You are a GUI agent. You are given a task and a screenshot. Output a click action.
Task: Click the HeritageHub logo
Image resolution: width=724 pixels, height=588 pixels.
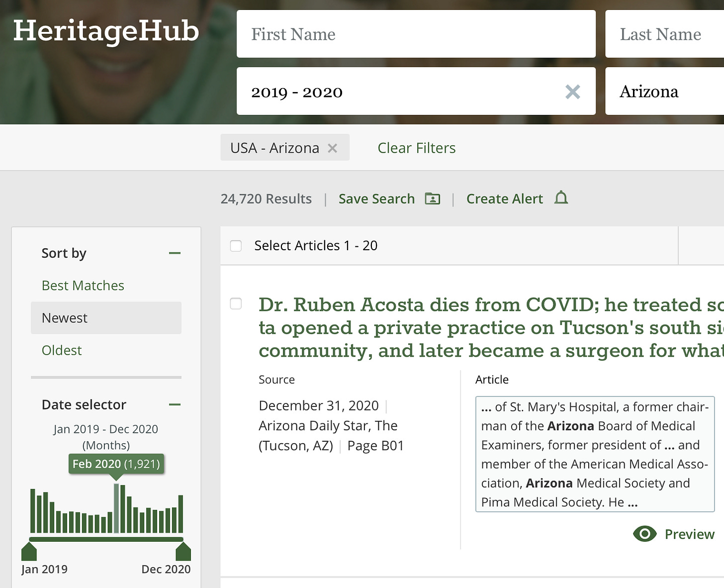[x=106, y=31]
